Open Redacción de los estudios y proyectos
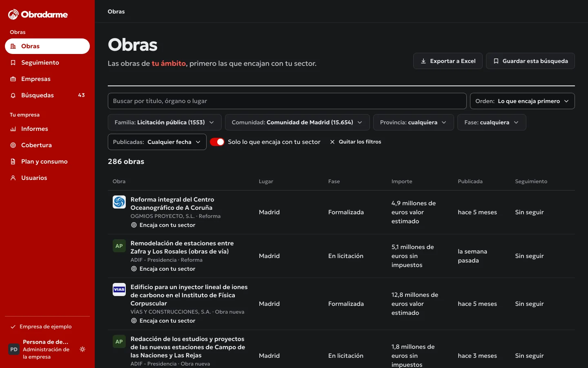 click(188, 347)
